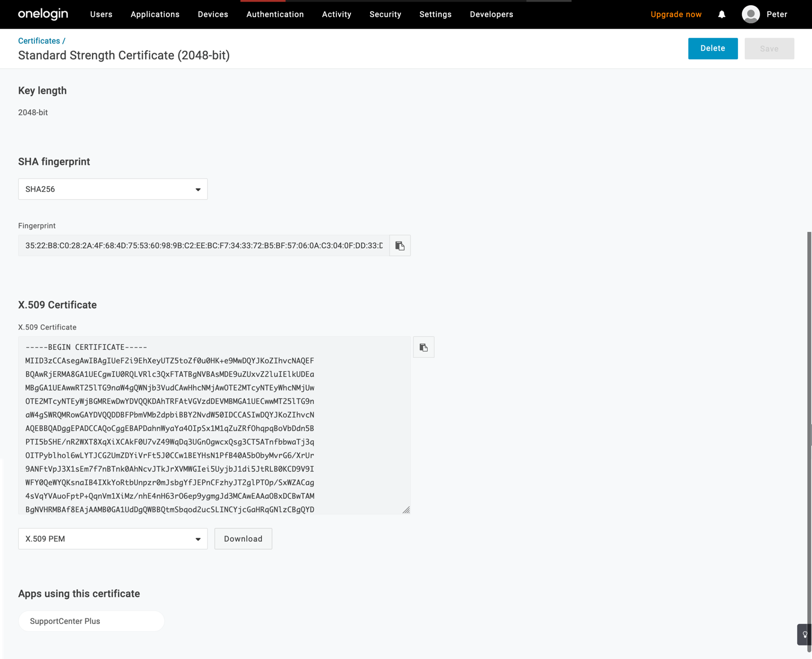
Task: Delete this certificate
Action: [713, 49]
